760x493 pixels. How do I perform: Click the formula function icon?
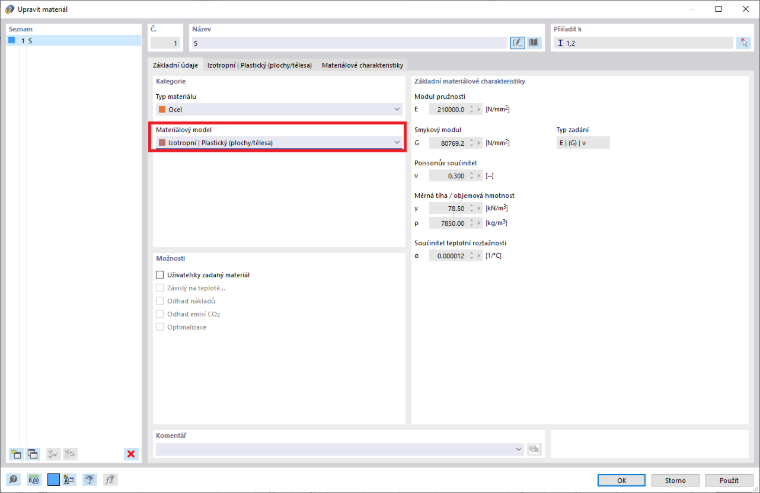tap(110, 479)
